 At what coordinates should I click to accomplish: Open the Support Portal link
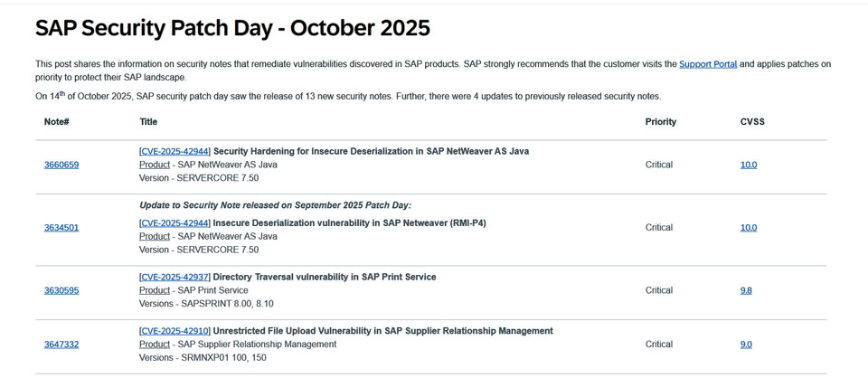pos(708,64)
